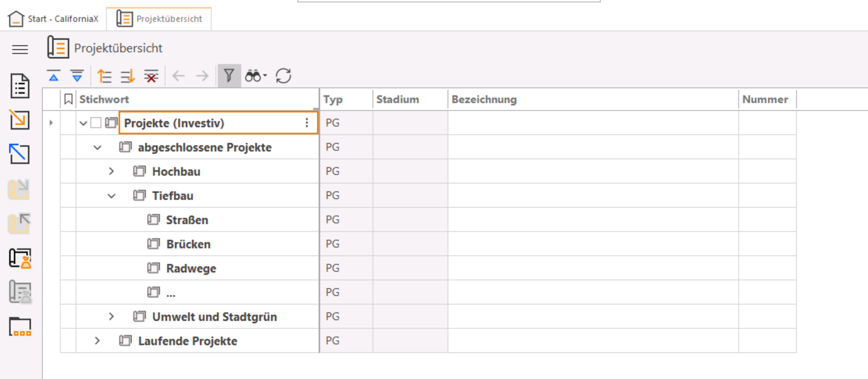Collapse the Tiefbau node
868x379 pixels.
tap(111, 196)
